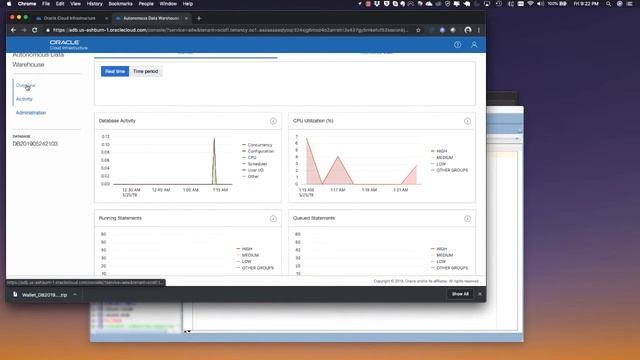The width and height of the screenshot is (640, 360).
Task: Open the Wi-Fi status menu
Action: tap(530, 4)
